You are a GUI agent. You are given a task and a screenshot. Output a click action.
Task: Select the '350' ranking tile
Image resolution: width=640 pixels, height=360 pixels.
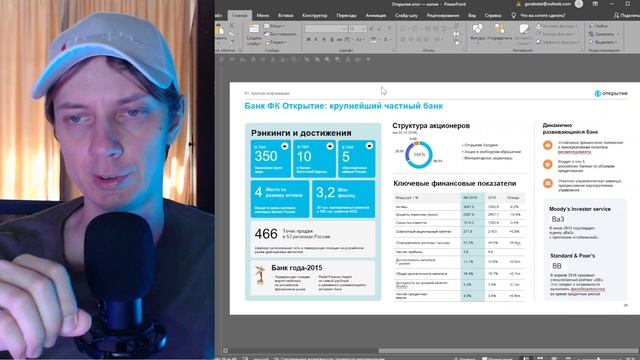pyautogui.click(x=271, y=159)
